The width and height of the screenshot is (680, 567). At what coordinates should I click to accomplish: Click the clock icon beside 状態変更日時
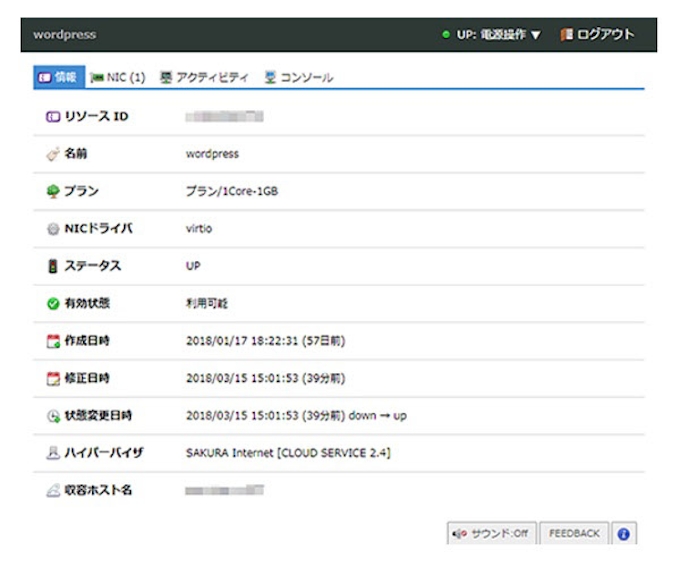[52, 415]
